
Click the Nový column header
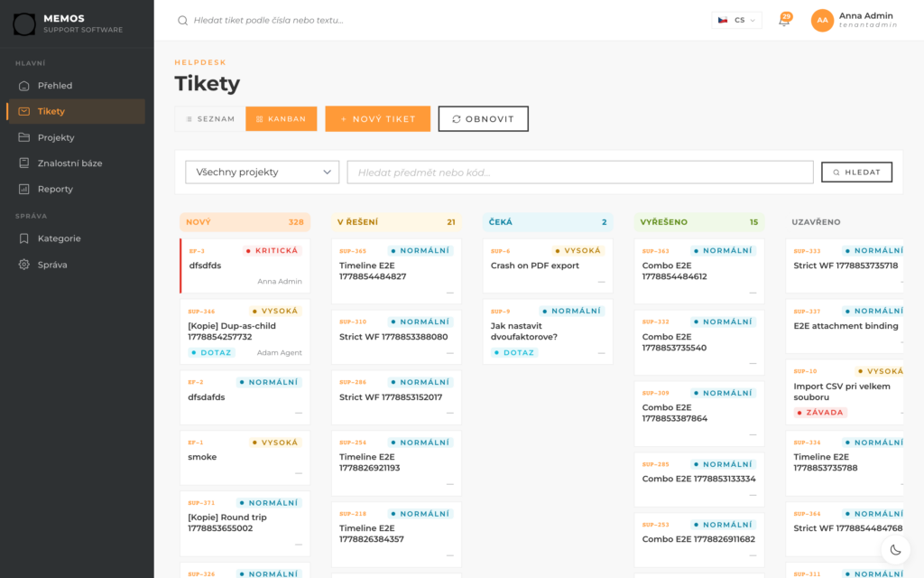coord(245,222)
